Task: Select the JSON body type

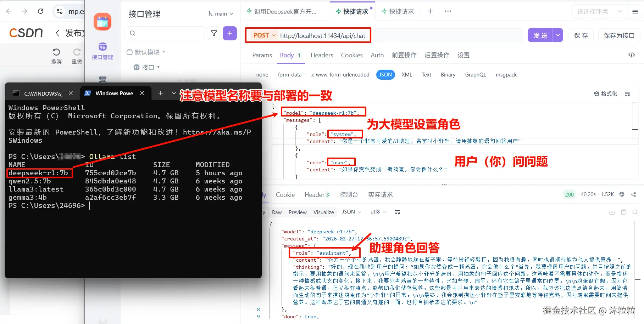Action: (385, 75)
